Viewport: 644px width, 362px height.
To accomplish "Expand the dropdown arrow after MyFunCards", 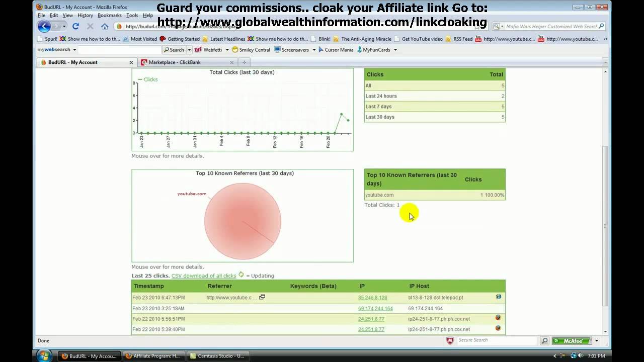I will point(395,50).
